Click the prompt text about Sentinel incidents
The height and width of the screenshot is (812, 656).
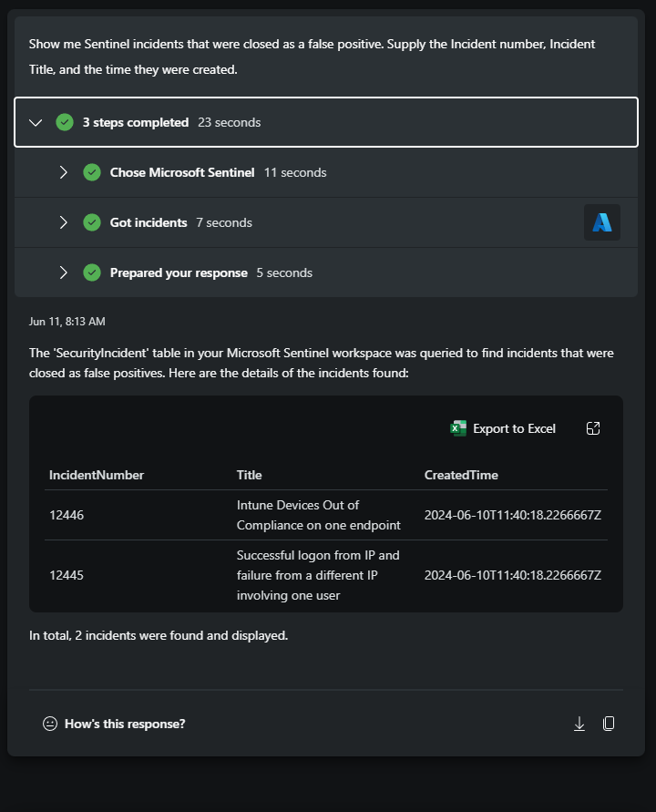pyautogui.click(x=313, y=57)
